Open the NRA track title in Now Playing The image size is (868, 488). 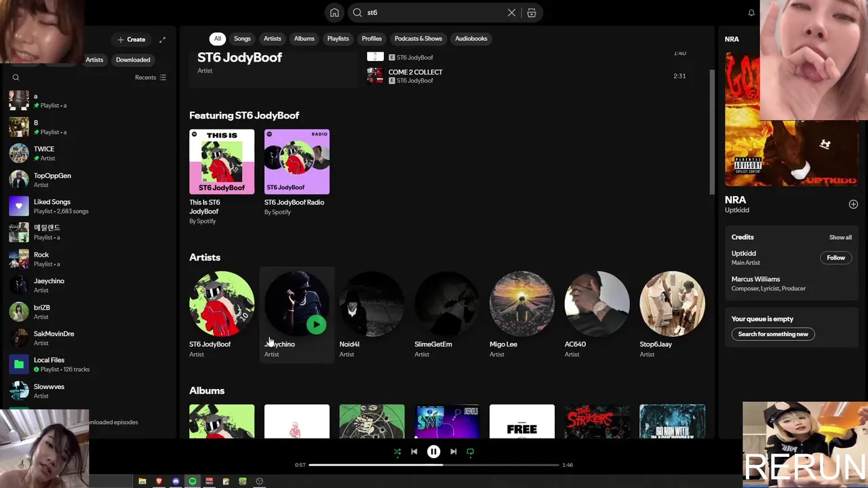[735, 200]
